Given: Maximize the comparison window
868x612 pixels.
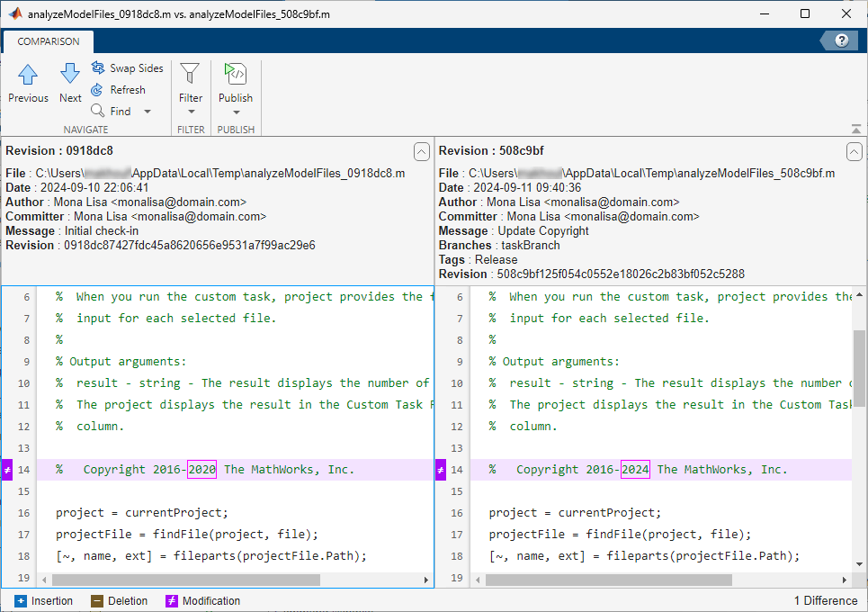Looking at the screenshot, I should [x=805, y=13].
